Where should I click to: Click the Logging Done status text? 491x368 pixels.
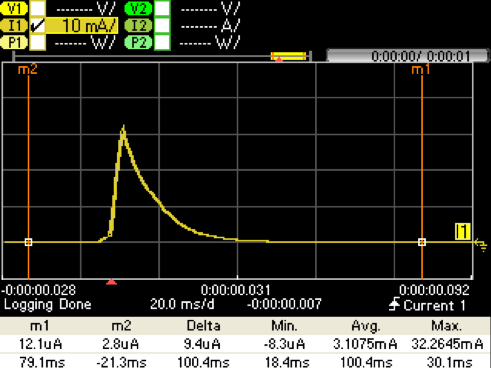coord(48,304)
